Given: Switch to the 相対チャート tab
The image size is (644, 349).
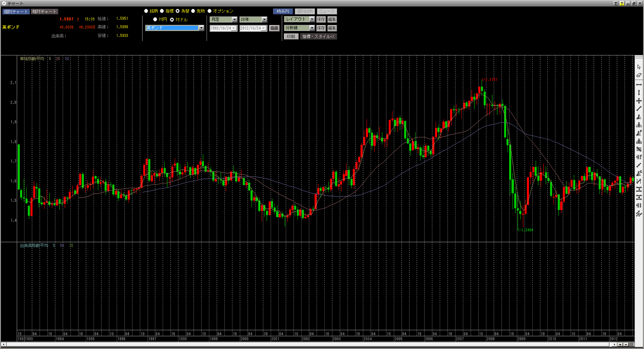Looking at the screenshot, I should tap(44, 12).
